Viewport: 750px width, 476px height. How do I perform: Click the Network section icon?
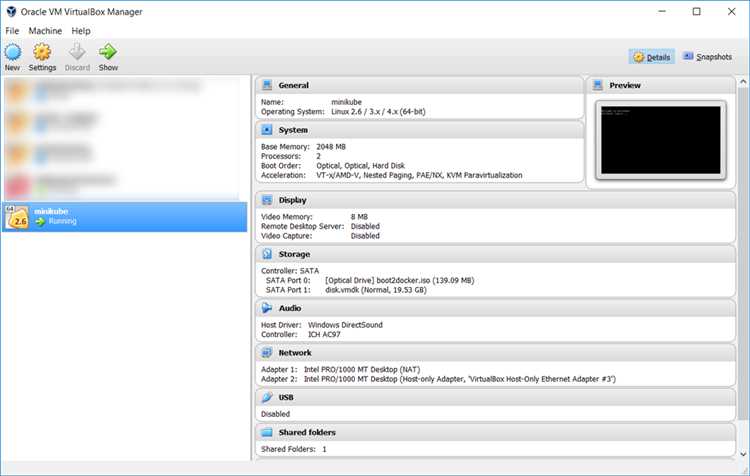[x=267, y=353]
